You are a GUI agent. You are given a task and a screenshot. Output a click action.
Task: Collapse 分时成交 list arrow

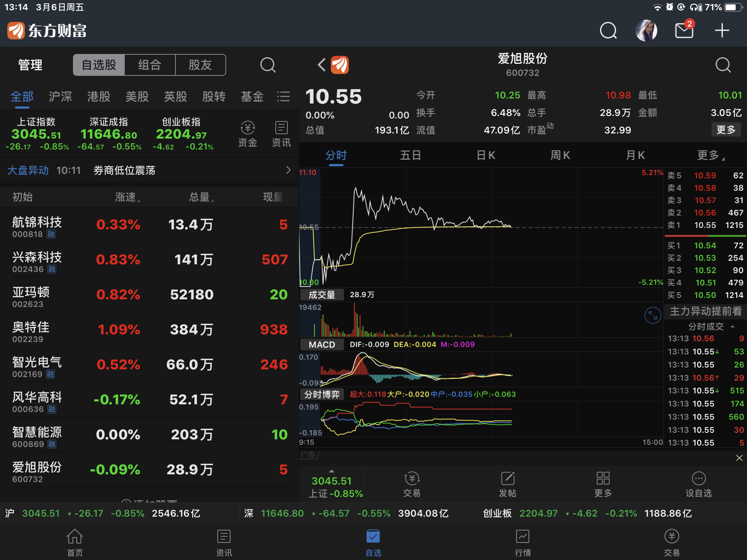click(732, 326)
